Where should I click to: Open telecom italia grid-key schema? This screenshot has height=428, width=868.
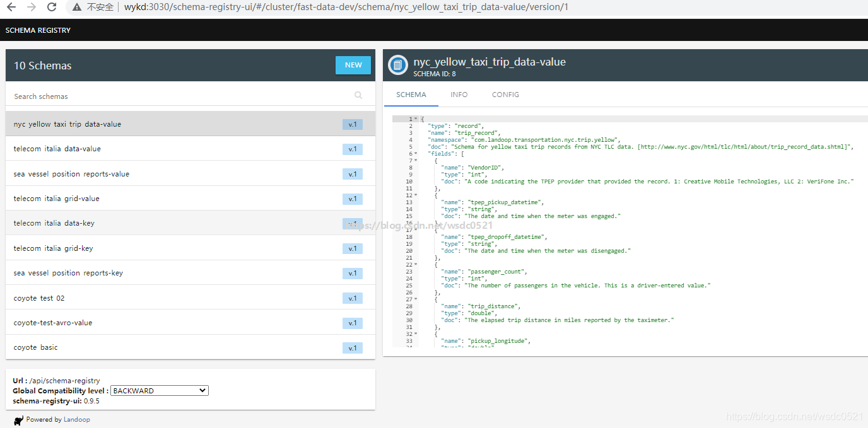pos(191,248)
